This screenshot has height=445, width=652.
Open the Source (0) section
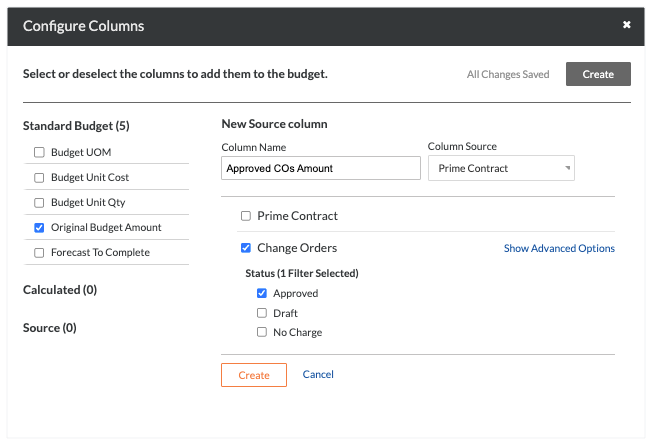(x=49, y=327)
